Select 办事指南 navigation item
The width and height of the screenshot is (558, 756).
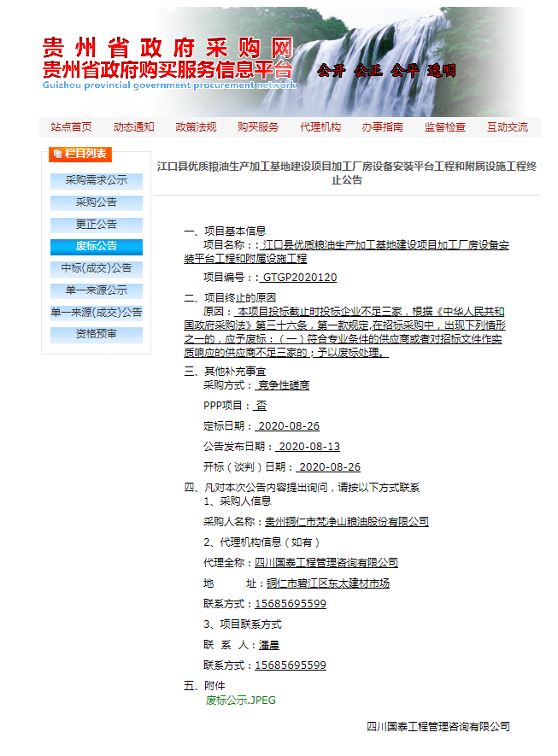(x=382, y=127)
